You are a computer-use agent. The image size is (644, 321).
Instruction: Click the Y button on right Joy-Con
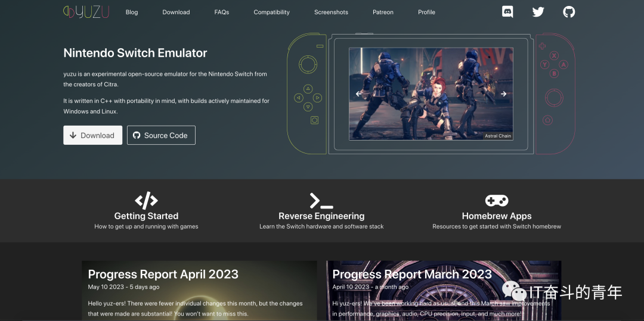544,64
